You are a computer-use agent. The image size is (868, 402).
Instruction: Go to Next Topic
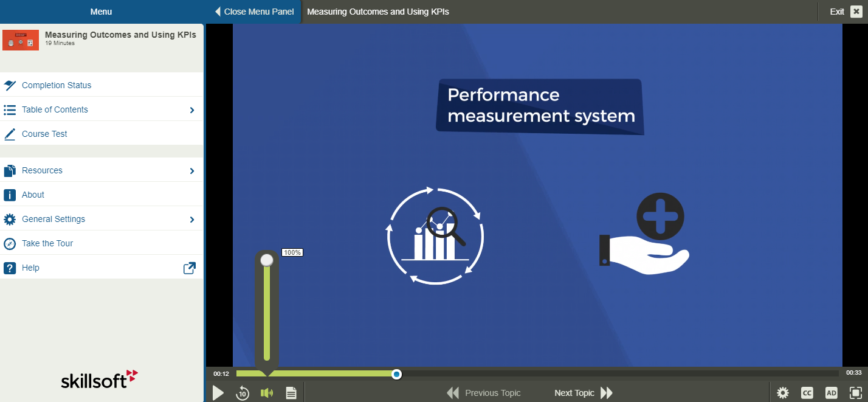tap(584, 393)
